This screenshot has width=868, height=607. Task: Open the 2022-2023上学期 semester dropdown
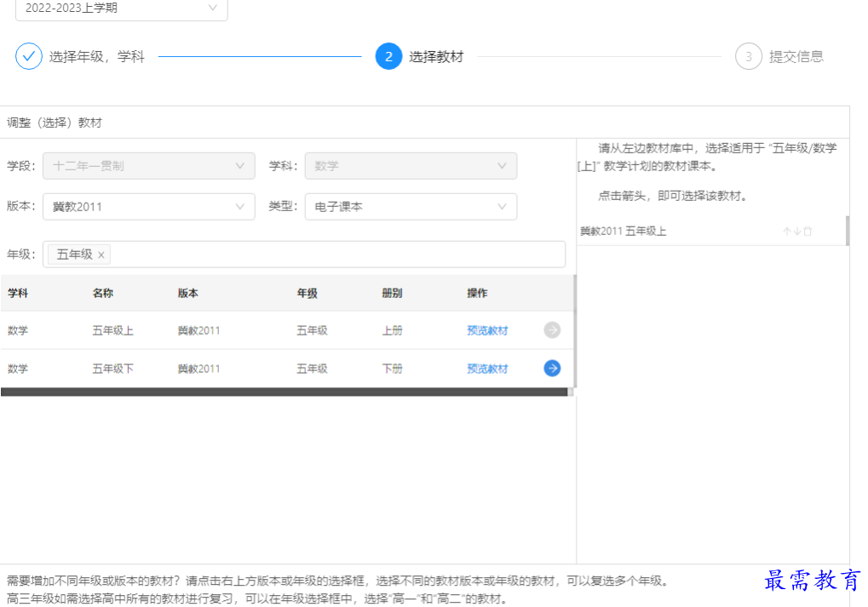(x=121, y=9)
